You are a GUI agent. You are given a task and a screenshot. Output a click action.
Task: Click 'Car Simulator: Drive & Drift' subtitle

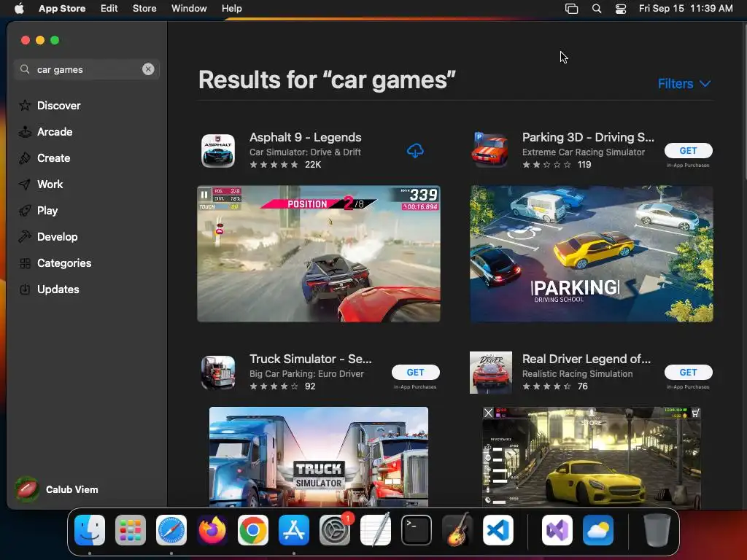(x=305, y=152)
